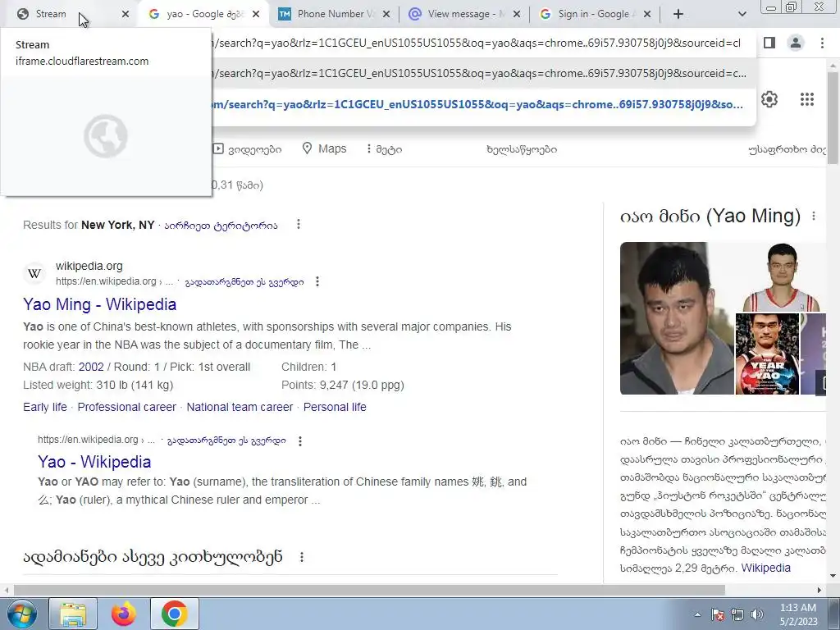This screenshot has height=630, width=840.
Task: Open options for Yao Ming Wikipedia result
Action: click(317, 281)
